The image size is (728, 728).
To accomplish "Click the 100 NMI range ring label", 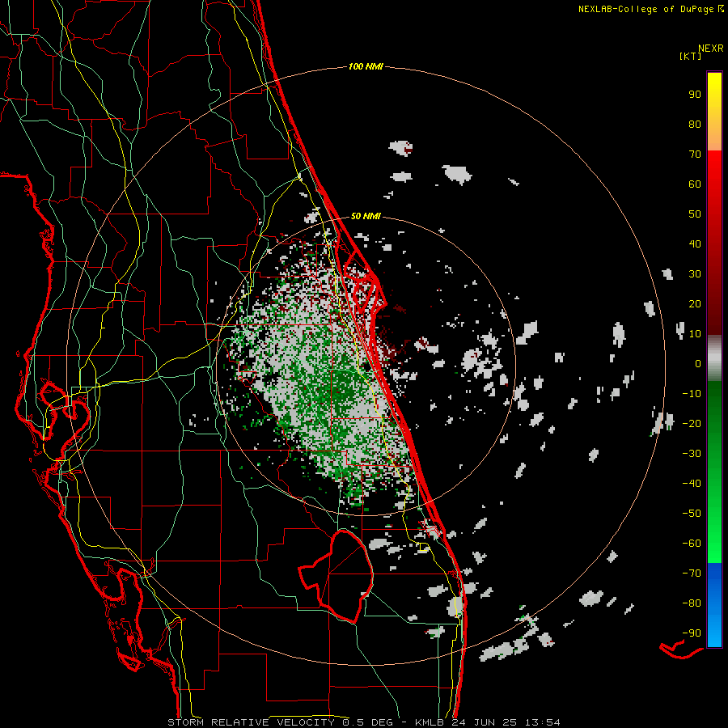I will pos(366,67).
